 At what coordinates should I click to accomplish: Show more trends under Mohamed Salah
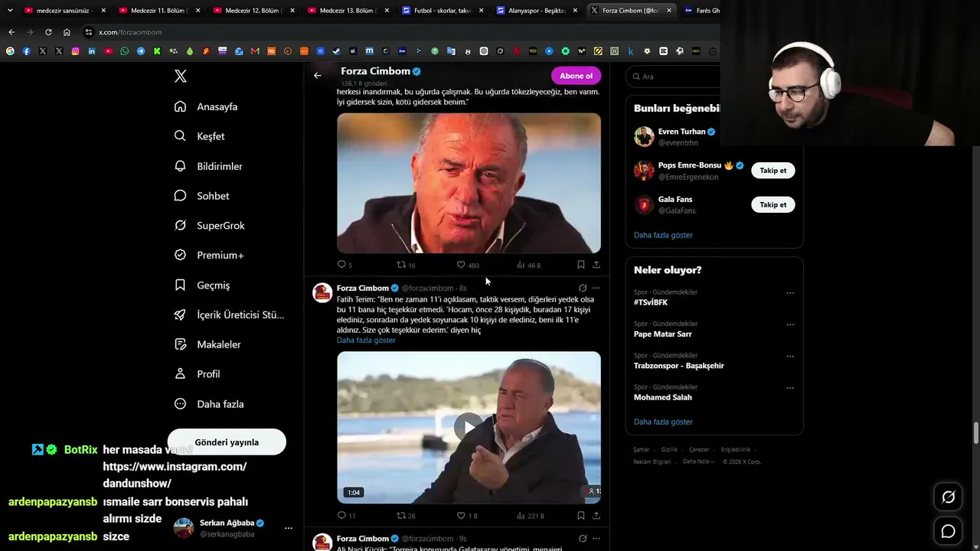coord(663,422)
